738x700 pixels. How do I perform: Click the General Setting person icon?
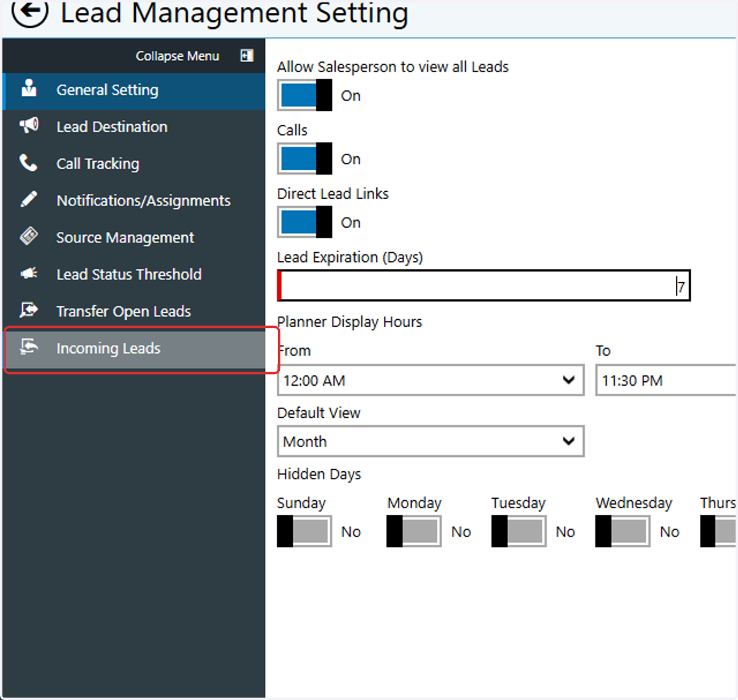(29, 89)
